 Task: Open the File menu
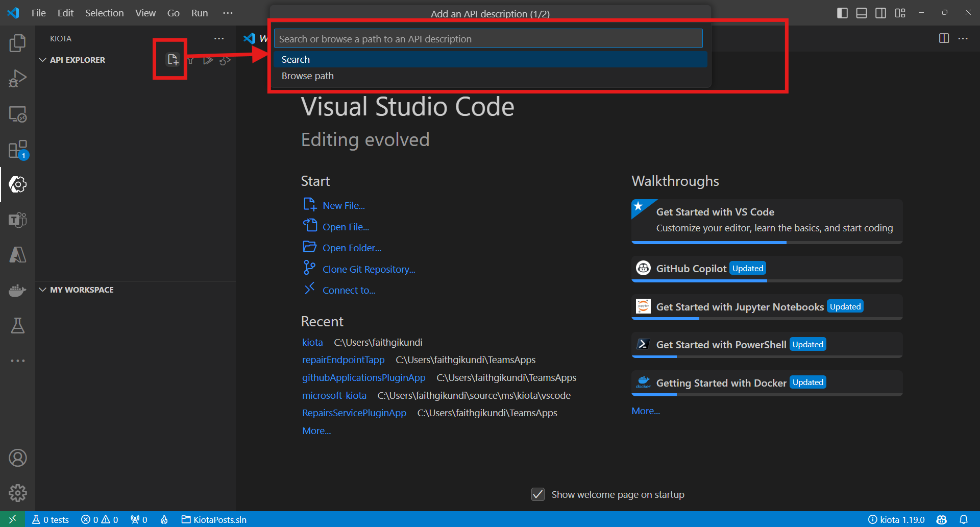38,13
